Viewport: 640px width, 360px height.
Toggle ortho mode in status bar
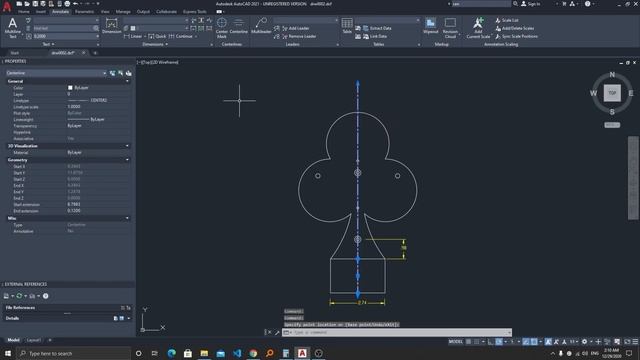pos(491,342)
